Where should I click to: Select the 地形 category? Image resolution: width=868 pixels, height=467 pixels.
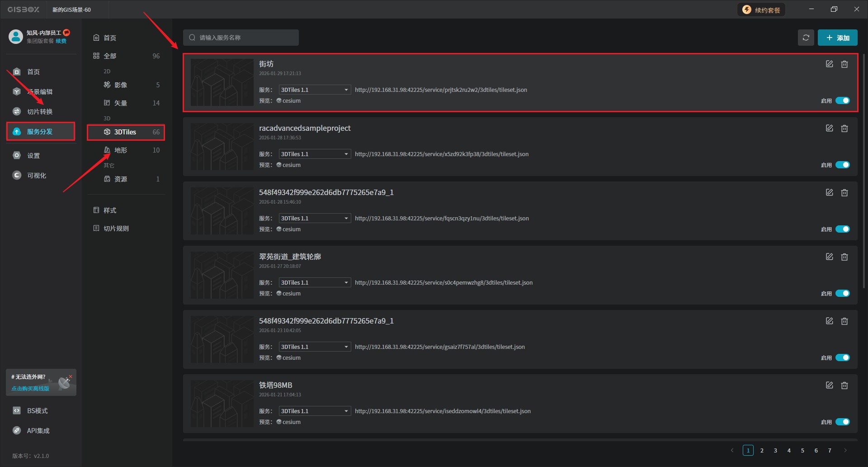[120, 150]
